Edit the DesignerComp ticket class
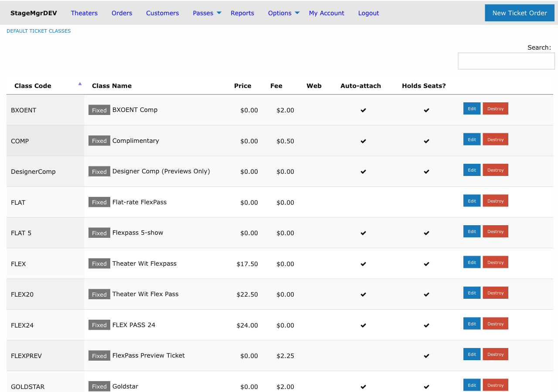Viewport: 558px width, 392px height. [472, 170]
